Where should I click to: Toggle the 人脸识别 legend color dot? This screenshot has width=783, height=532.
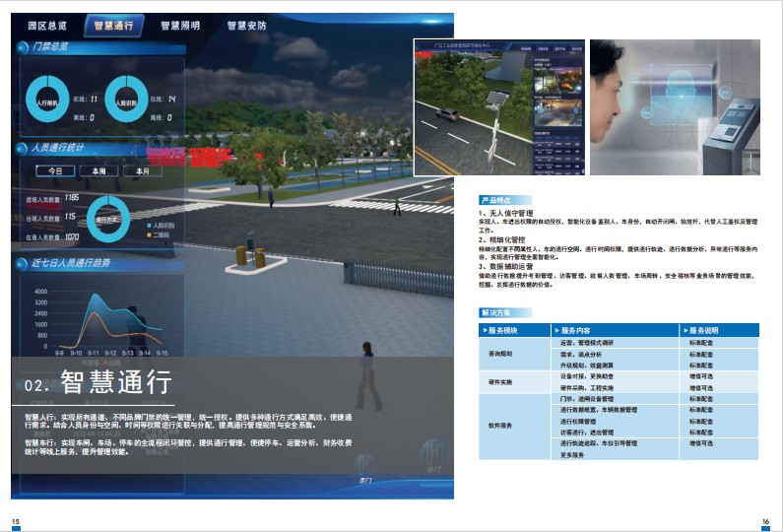coord(147,225)
